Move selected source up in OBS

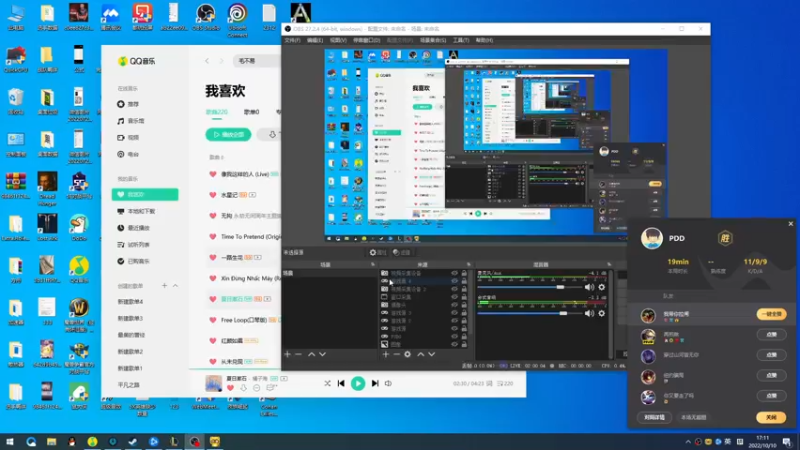click(x=420, y=354)
